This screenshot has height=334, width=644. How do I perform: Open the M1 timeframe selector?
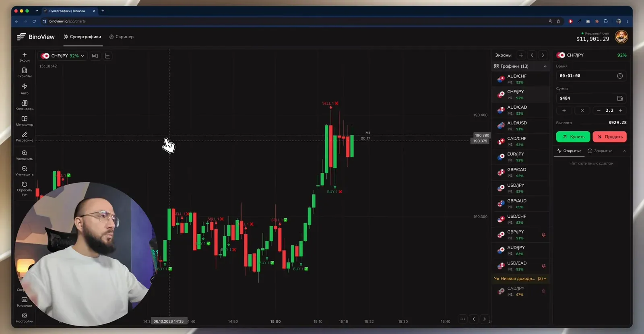(95, 56)
